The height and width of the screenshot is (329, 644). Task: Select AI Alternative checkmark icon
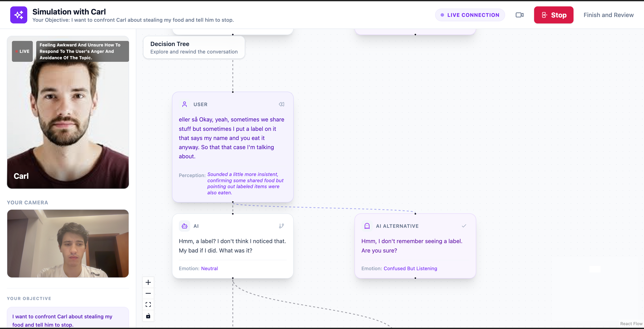click(x=464, y=226)
